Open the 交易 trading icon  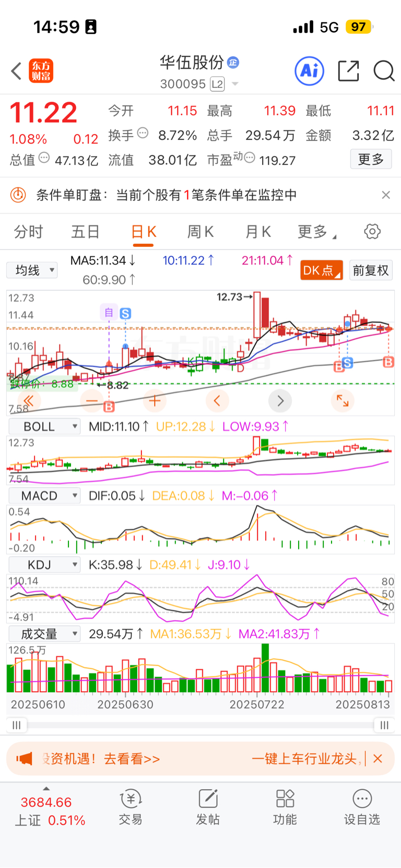coord(131,807)
